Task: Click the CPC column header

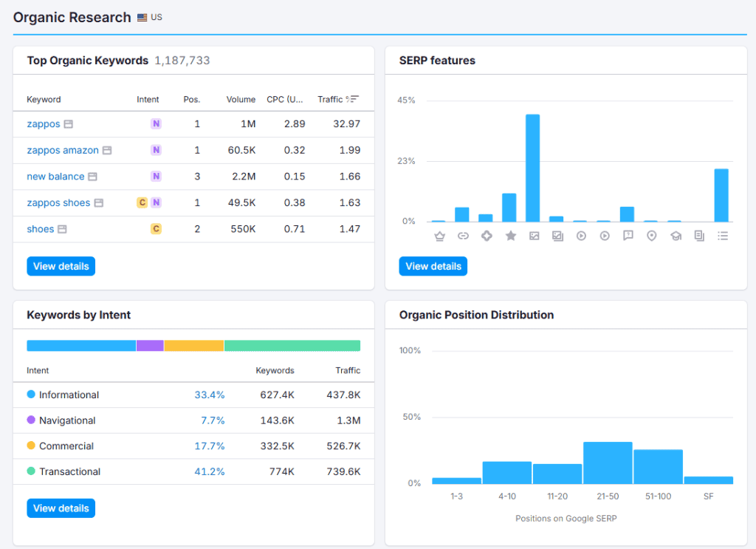Action: point(285,99)
